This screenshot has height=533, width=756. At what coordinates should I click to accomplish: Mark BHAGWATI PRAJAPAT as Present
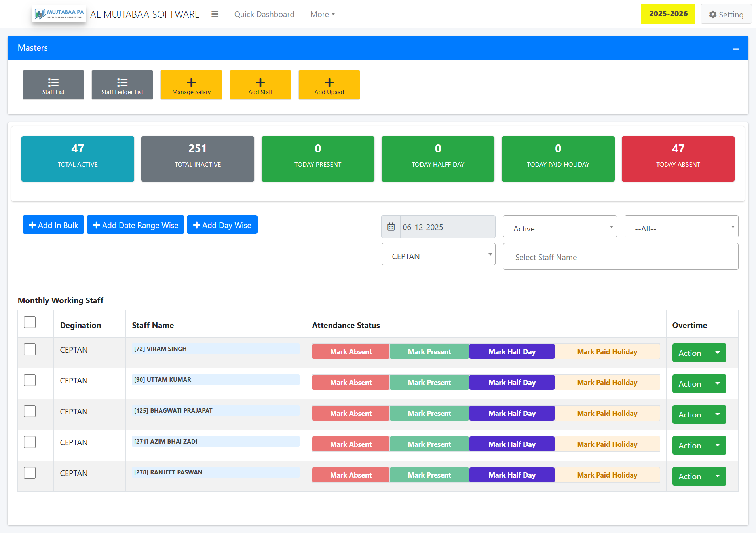coord(429,414)
